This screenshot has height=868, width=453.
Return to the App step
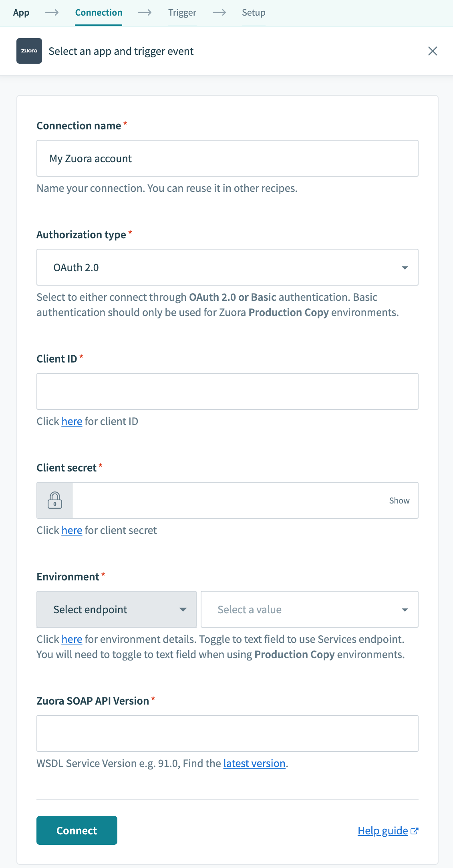coord(21,12)
